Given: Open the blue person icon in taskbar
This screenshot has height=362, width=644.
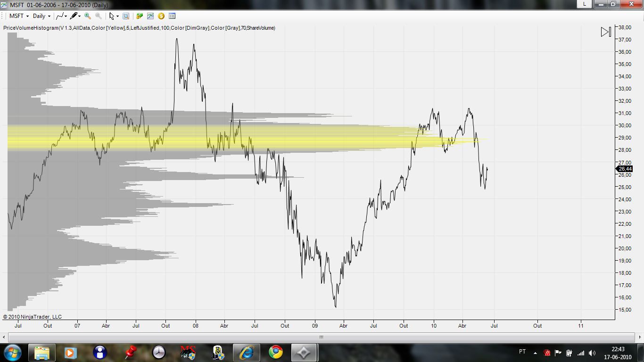Looking at the screenshot, I should tap(99, 352).
